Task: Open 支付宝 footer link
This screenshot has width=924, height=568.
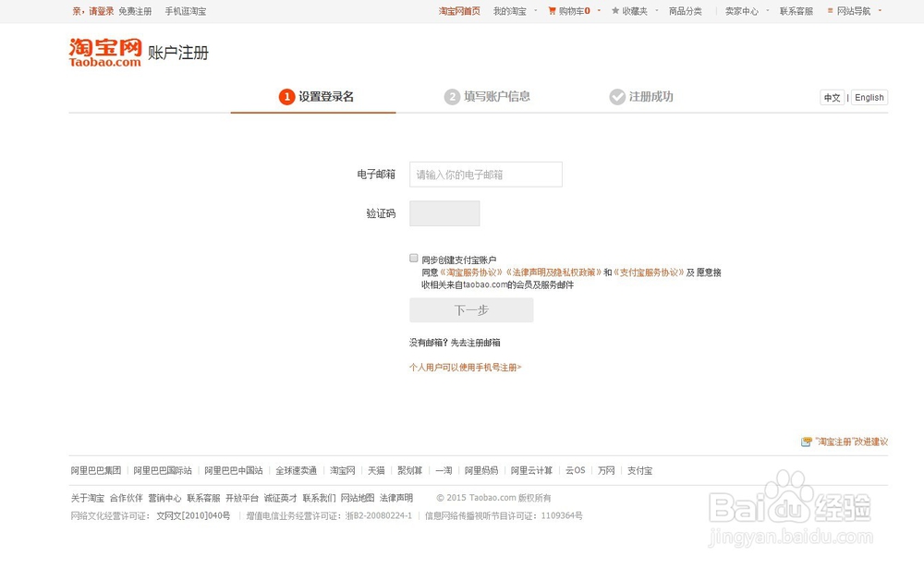Action: coord(640,470)
